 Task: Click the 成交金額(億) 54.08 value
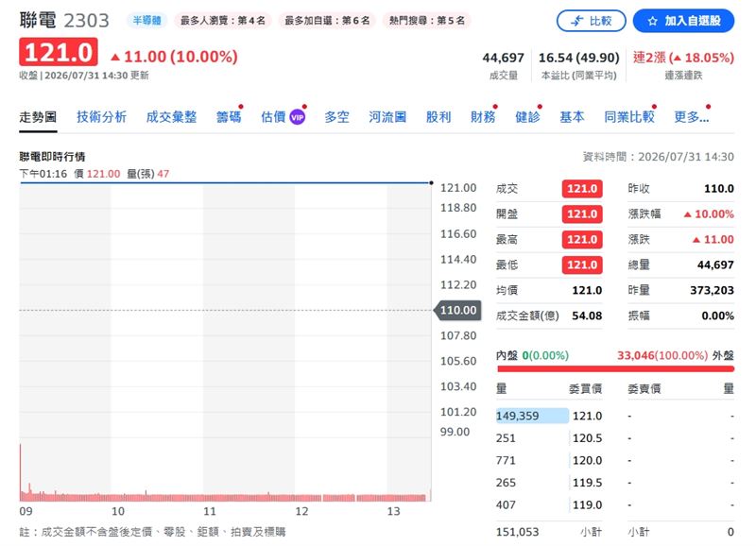click(x=587, y=316)
